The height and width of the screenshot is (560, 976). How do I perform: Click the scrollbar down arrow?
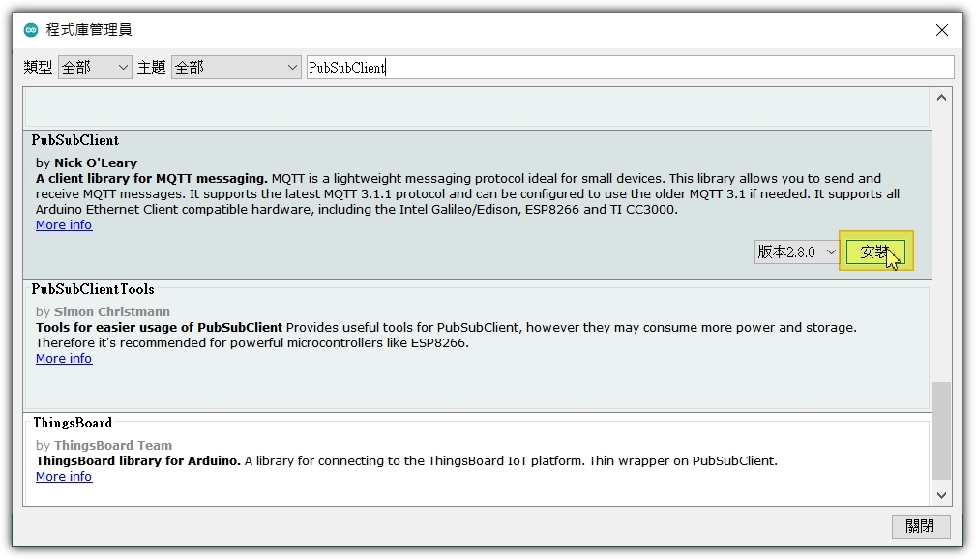[942, 495]
